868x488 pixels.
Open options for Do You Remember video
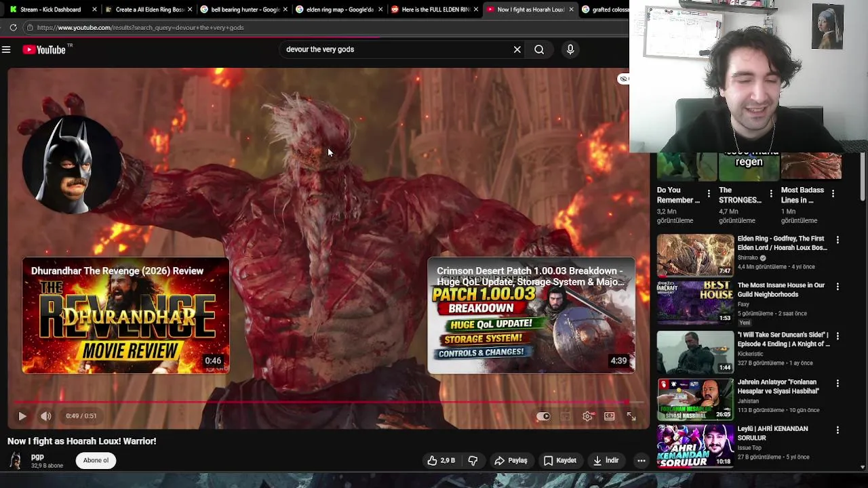[709, 194]
